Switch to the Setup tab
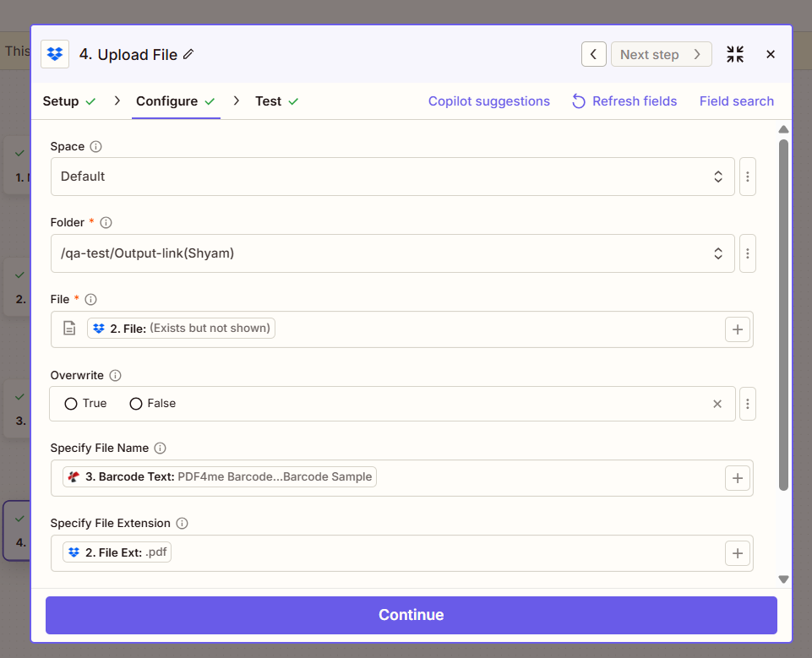This screenshot has height=658, width=812. coord(61,101)
